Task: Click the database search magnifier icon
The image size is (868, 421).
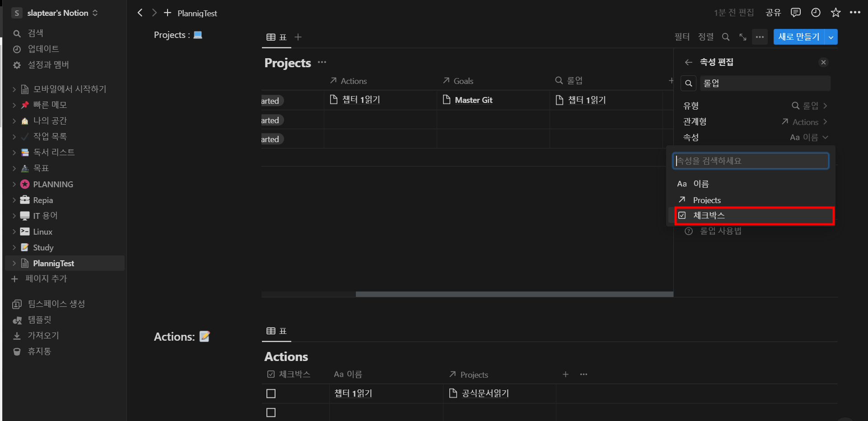Action: click(x=726, y=37)
